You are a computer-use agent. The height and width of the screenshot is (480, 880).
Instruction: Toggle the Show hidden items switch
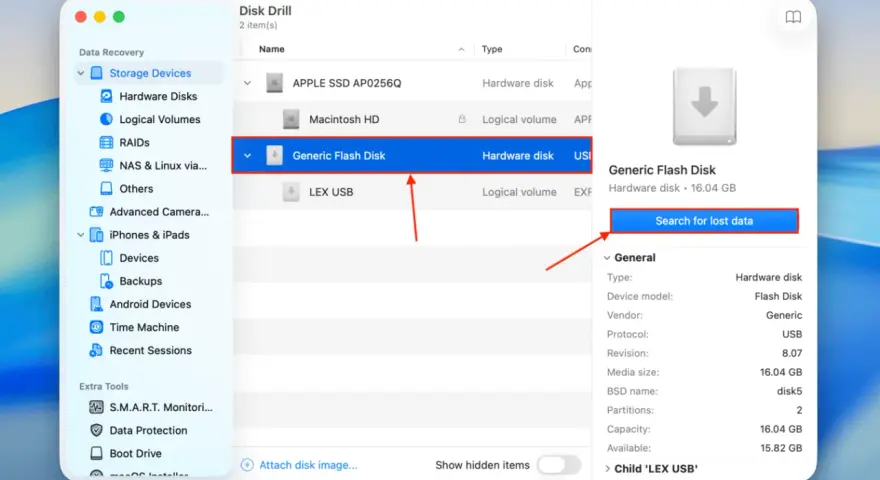coord(559,465)
